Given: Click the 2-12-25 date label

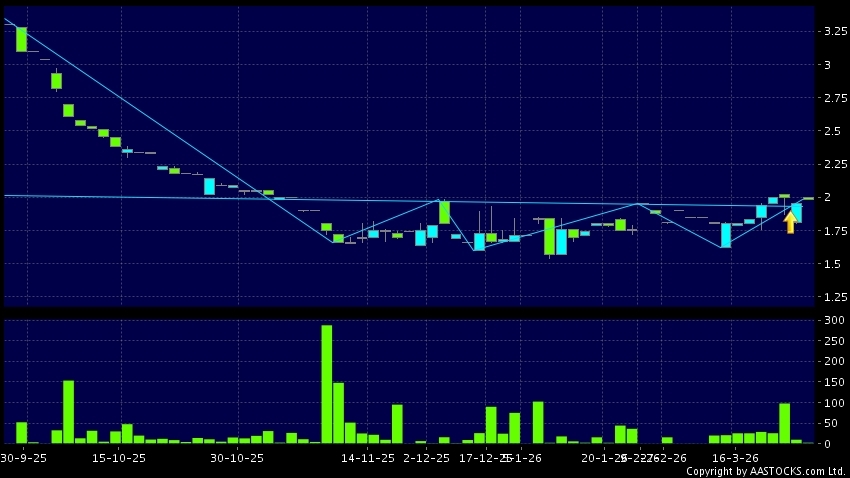Looking at the screenshot, I should pyautogui.click(x=427, y=457).
